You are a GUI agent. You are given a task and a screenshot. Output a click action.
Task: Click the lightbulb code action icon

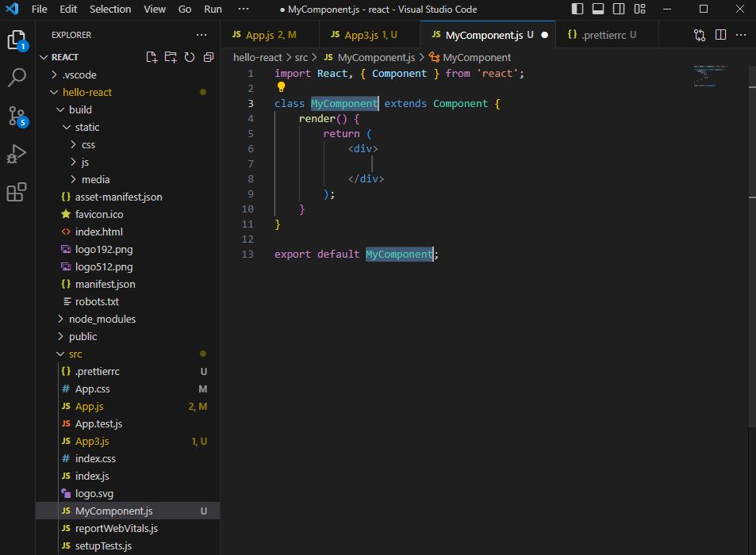point(281,86)
